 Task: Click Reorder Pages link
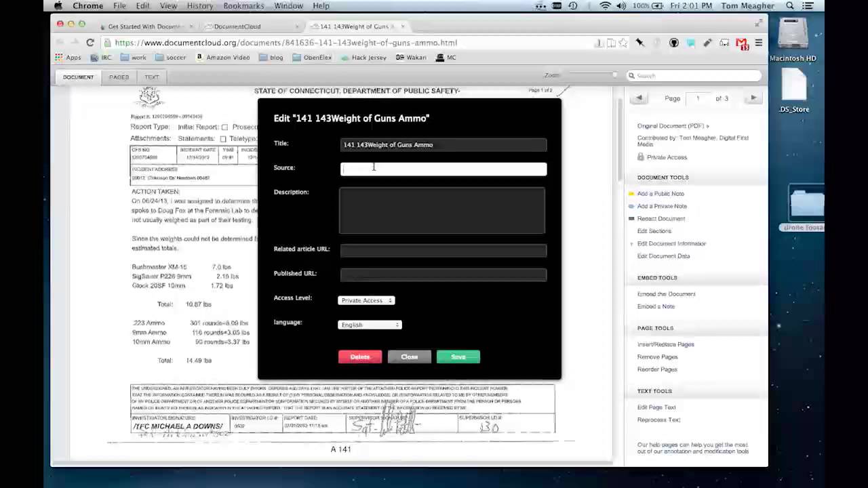pyautogui.click(x=657, y=369)
